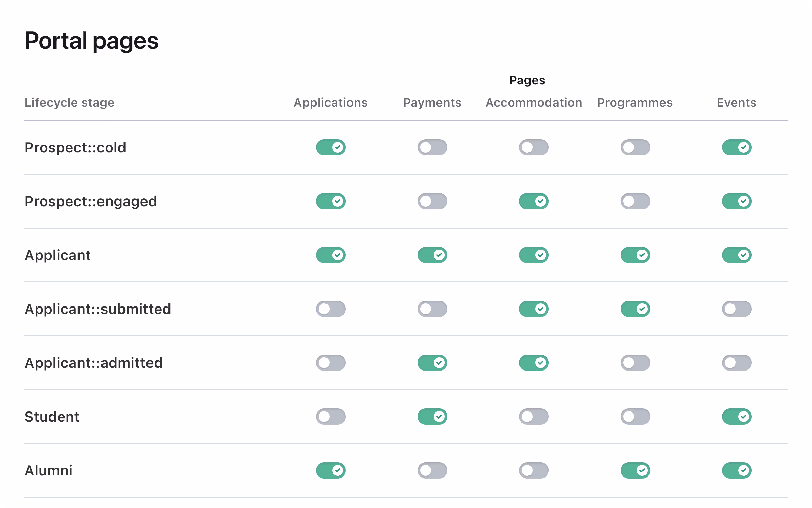Disable Payments for Applicant::admitted
The width and height of the screenshot is (812, 508).
(432, 362)
